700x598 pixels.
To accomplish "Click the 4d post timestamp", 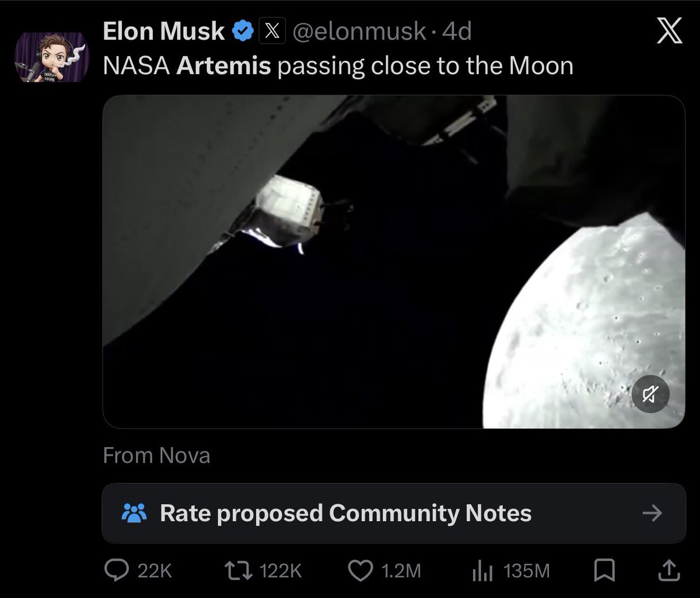I will click(457, 32).
